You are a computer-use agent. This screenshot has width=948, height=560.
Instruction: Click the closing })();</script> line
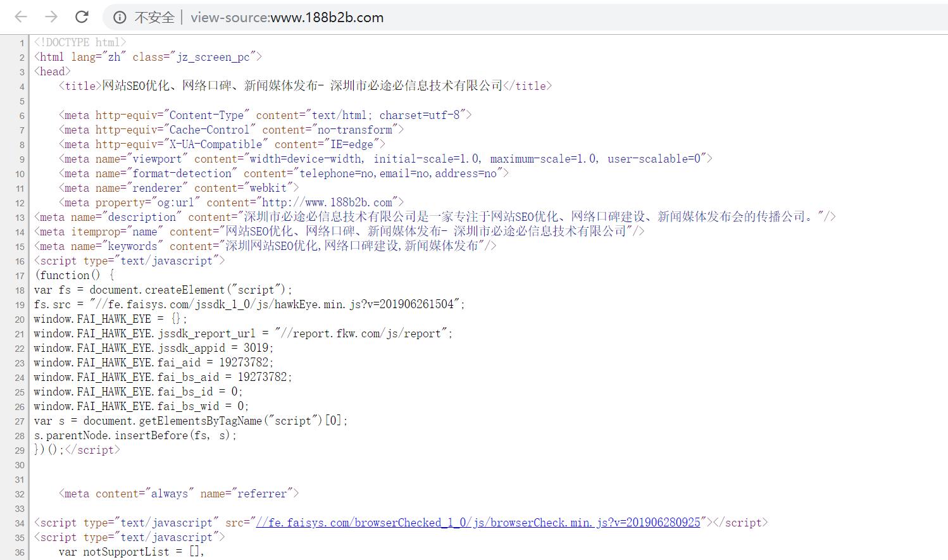[77, 450]
